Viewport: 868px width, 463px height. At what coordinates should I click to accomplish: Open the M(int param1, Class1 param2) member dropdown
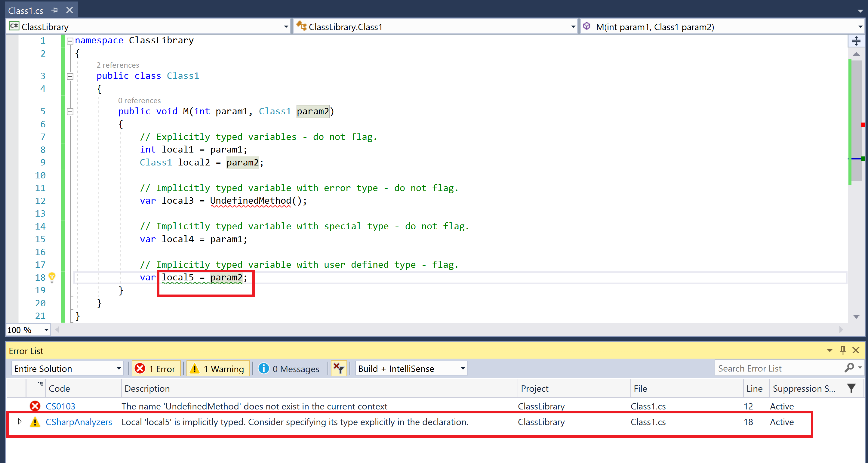click(860, 26)
